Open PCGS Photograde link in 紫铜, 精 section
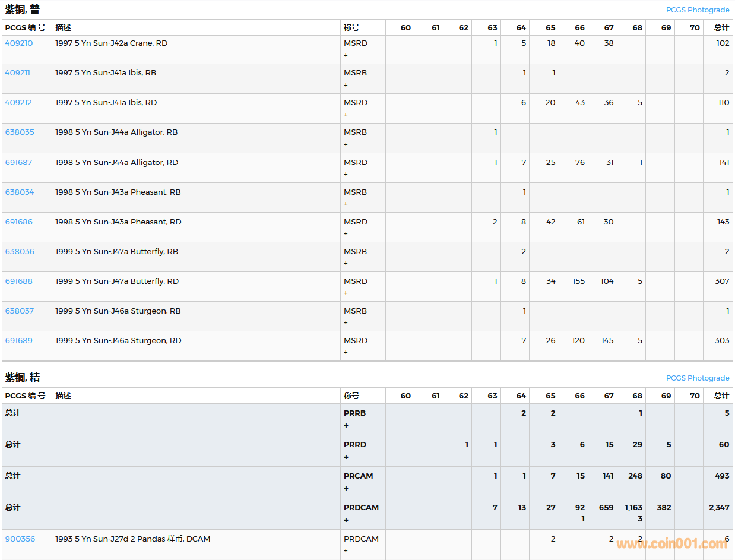This screenshot has width=735, height=560. click(x=698, y=378)
